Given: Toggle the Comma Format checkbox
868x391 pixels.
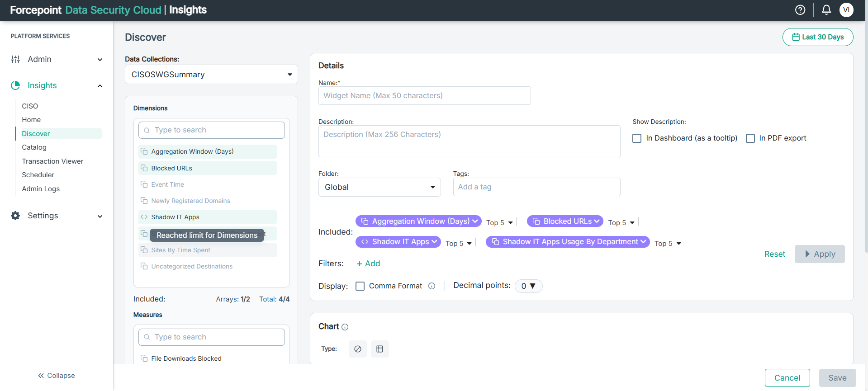Looking at the screenshot, I should [x=360, y=286].
